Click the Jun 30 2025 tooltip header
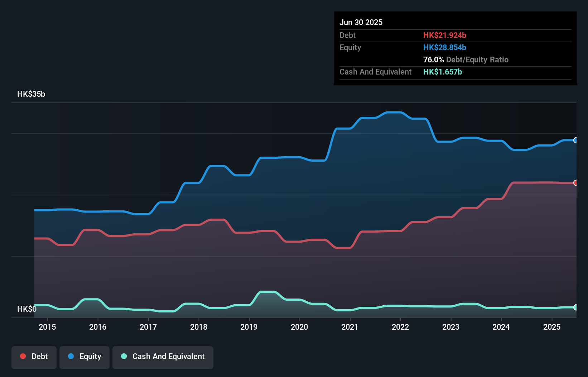This screenshot has height=377, width=588. (361, 22)
